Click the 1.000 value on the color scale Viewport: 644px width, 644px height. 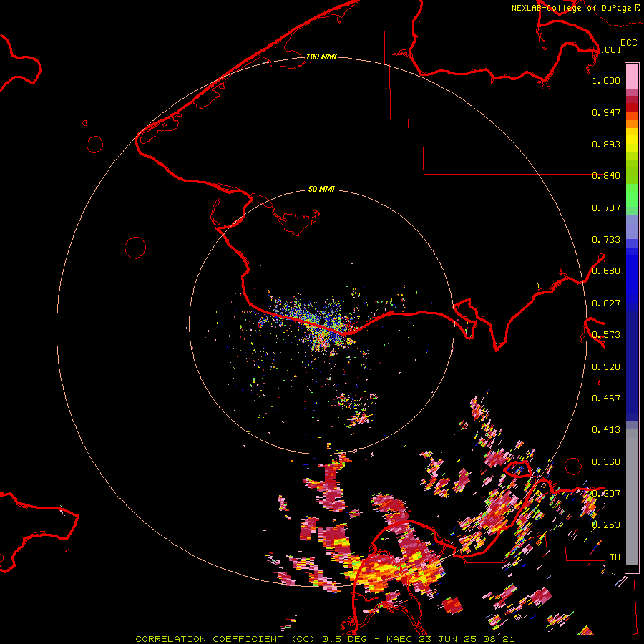tap(606, 80)
